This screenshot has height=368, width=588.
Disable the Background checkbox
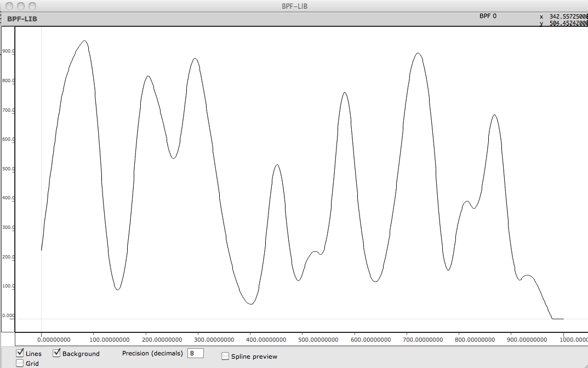pos(56,353)
